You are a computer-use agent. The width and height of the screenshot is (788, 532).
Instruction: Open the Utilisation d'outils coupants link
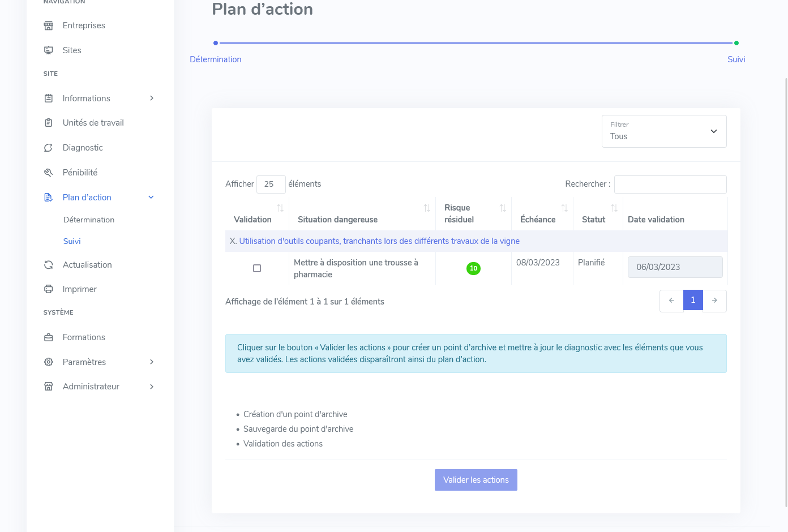(x=379, y=241)
